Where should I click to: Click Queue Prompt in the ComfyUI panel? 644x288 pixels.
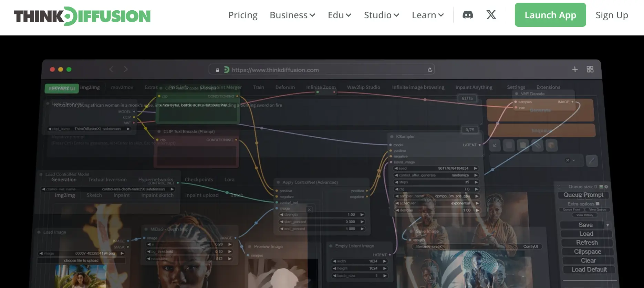(583, 195)
